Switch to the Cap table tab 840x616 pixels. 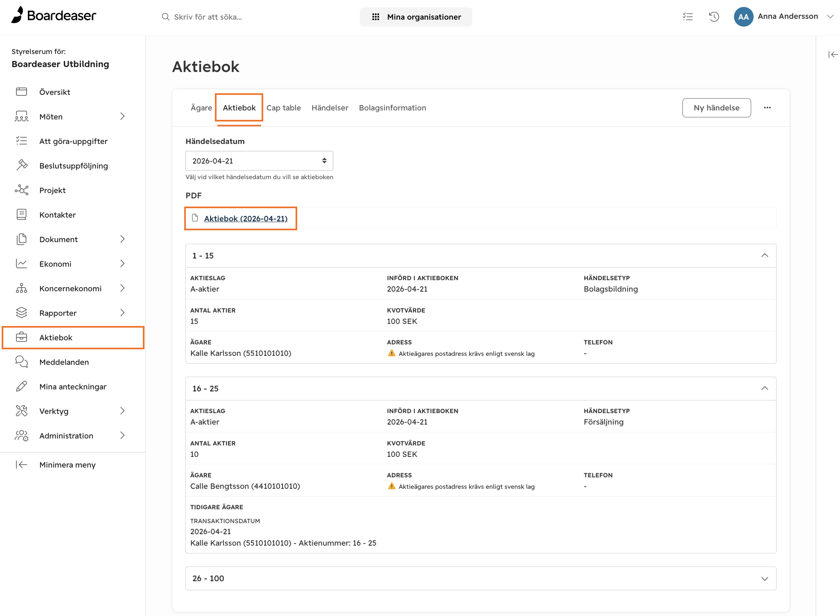[284, 108]
